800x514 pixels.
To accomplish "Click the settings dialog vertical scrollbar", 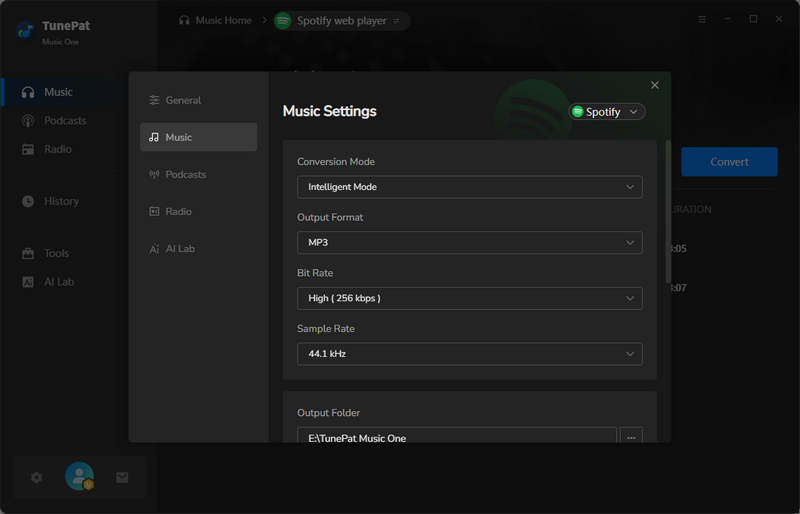I will coord(668,211).
